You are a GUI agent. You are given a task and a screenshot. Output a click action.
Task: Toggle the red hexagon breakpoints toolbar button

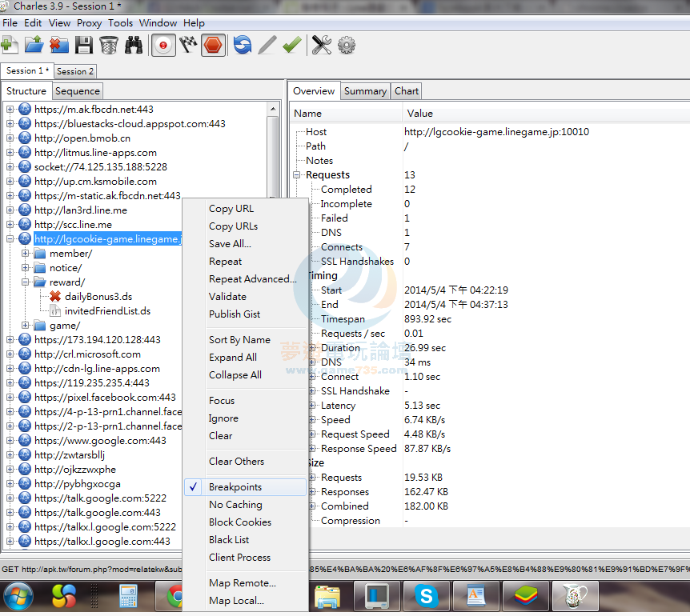coord(213,46)
